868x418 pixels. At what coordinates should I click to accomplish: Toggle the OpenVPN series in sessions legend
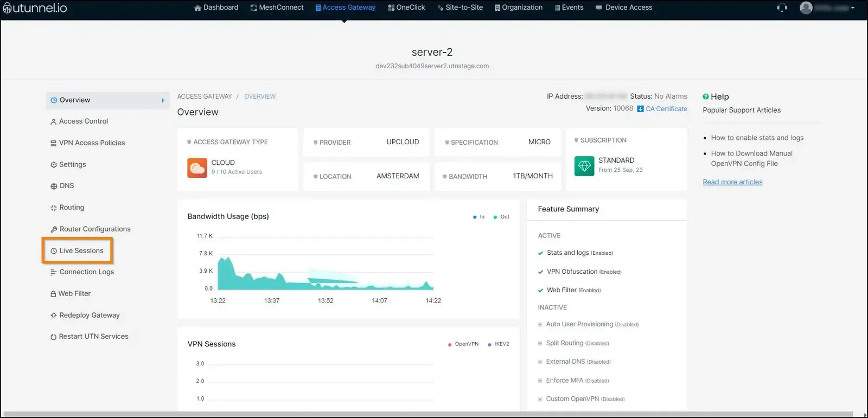(463, 344)
